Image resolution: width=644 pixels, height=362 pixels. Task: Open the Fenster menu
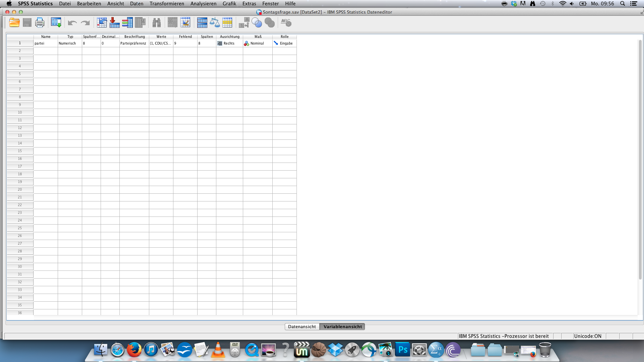pyautogui.click(x=270, y=4)
